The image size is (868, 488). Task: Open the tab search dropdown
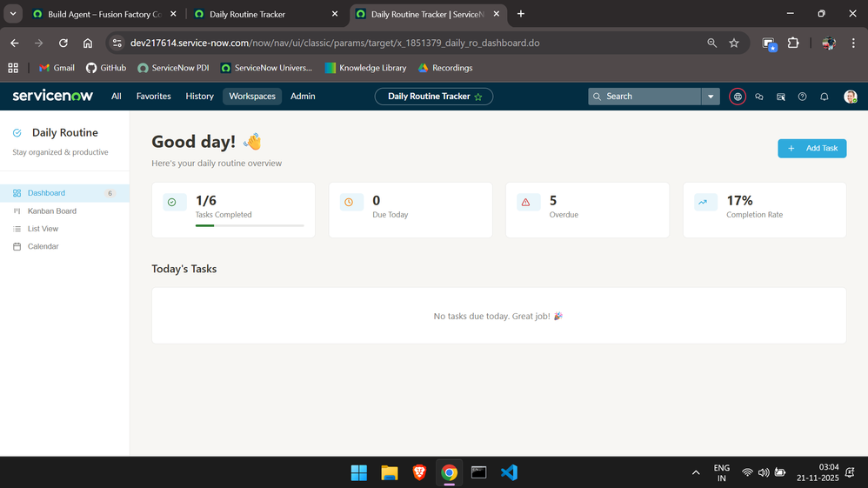[x=13, y=14]
